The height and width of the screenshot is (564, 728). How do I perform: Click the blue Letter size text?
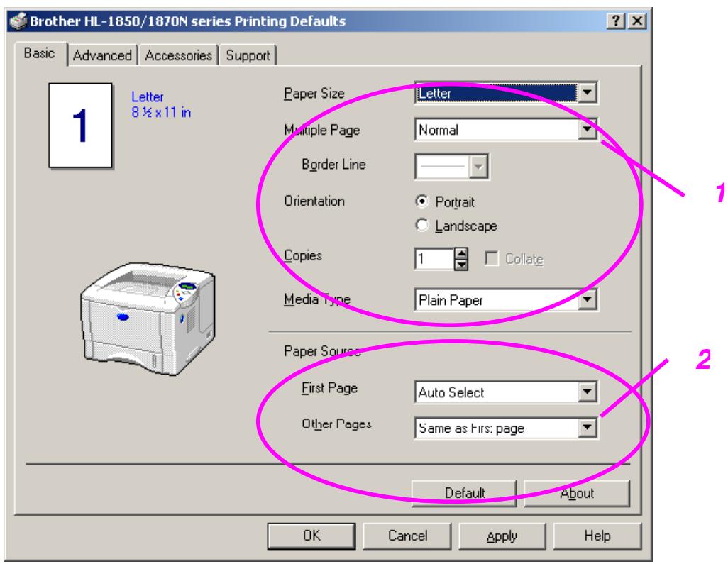148,96
